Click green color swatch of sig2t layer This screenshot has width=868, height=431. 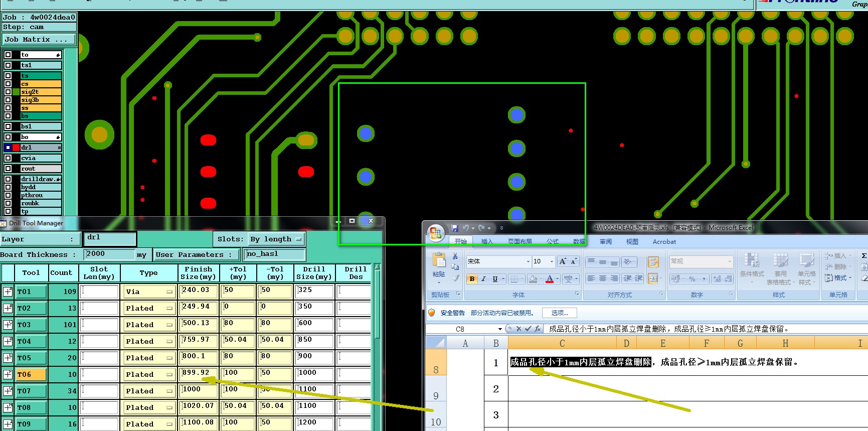16,92
